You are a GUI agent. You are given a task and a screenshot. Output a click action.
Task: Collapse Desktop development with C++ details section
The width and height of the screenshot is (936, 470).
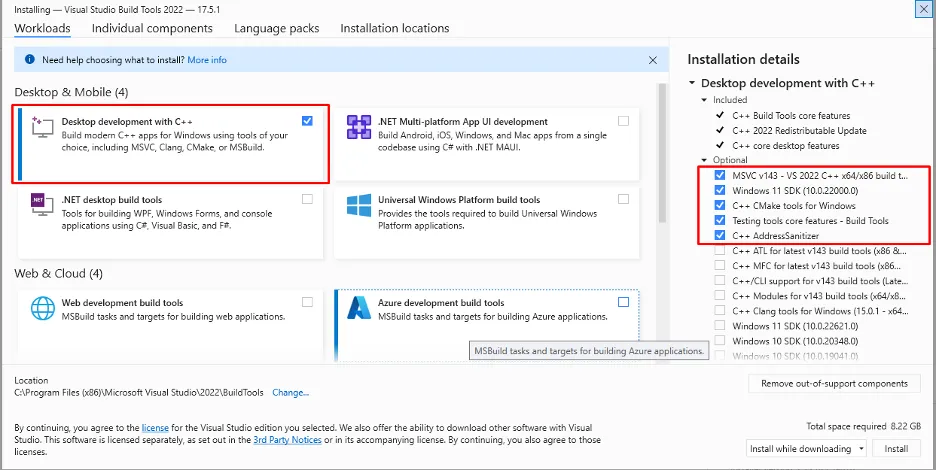coord(692,83)
